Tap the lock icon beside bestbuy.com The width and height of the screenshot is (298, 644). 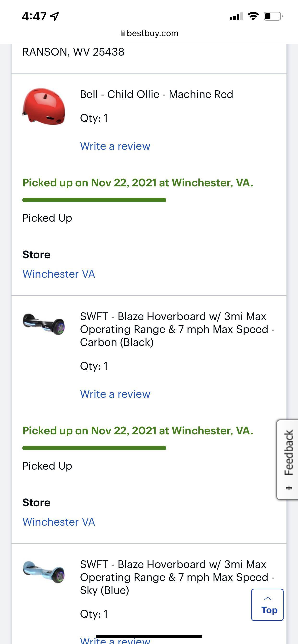click(123, 33)
